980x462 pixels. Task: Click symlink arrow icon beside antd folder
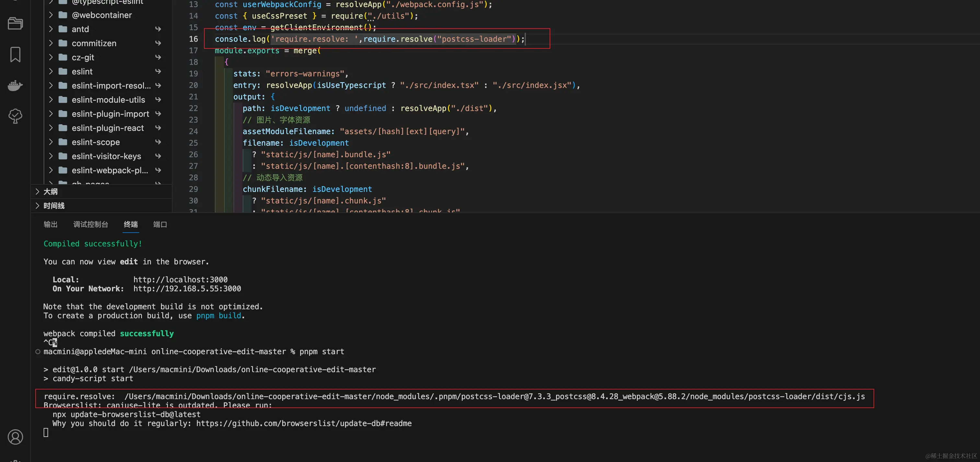pyautogui.click(x=158, y=29)
